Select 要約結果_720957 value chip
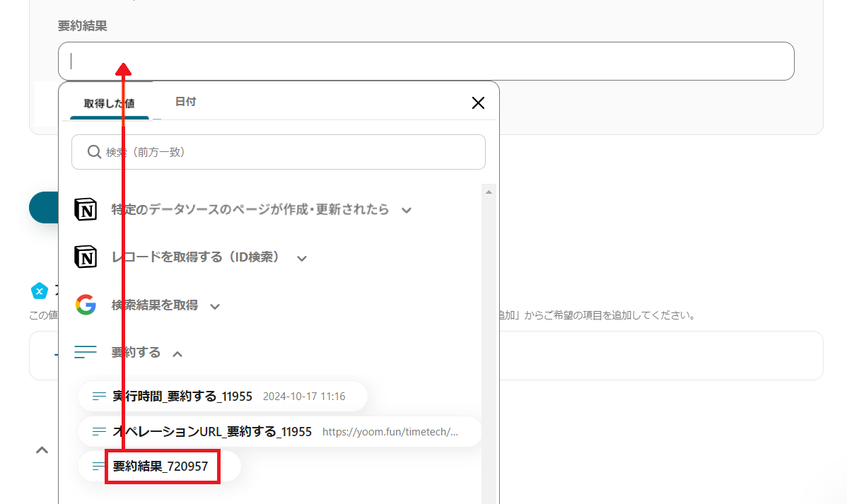847x504 pixels. click(159, 466)
